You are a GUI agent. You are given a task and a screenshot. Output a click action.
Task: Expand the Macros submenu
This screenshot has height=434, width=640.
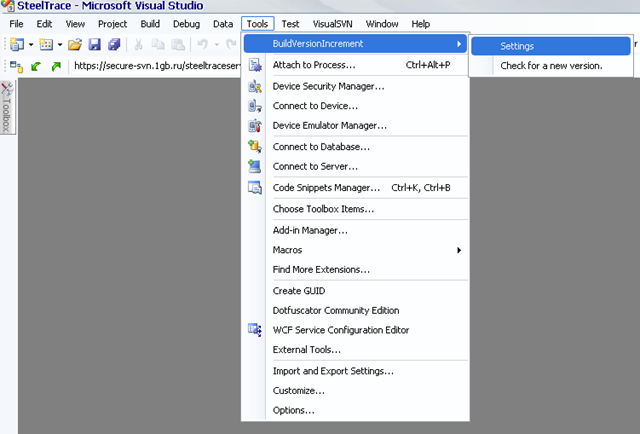click(x=355, y=250)
